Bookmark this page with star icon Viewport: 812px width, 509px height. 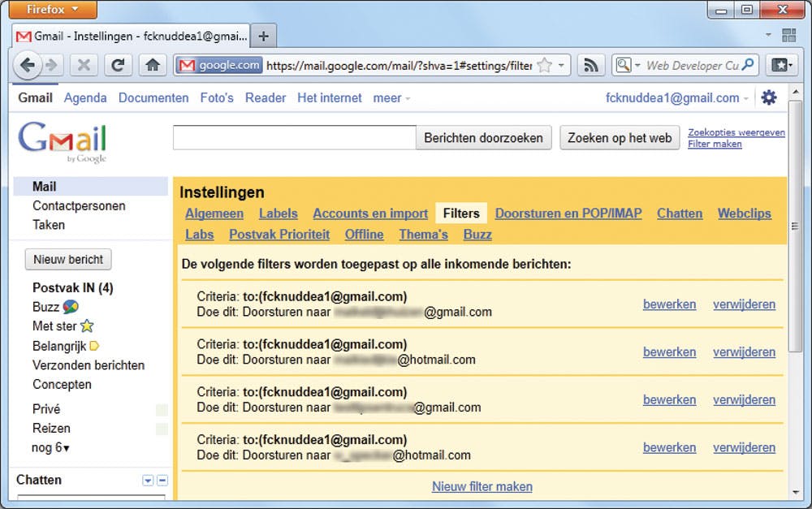click(x=544, y=65)
